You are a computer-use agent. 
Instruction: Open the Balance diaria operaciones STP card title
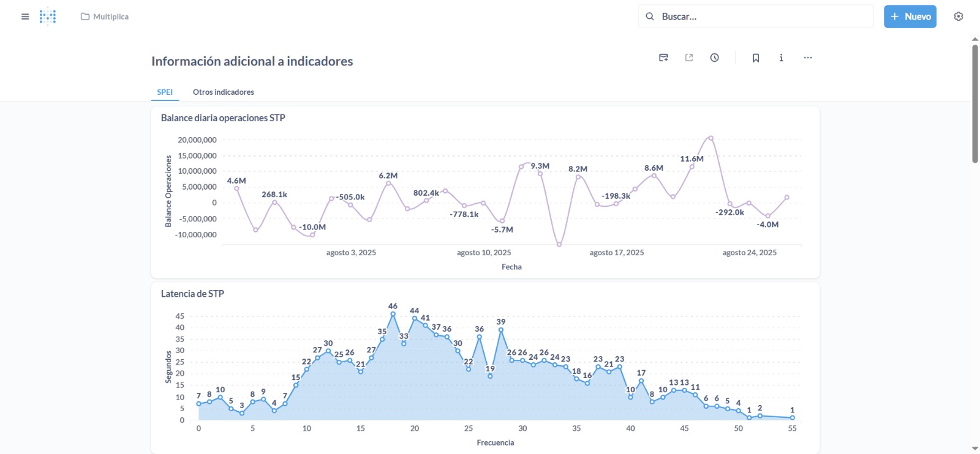click(x=223, y=118)
